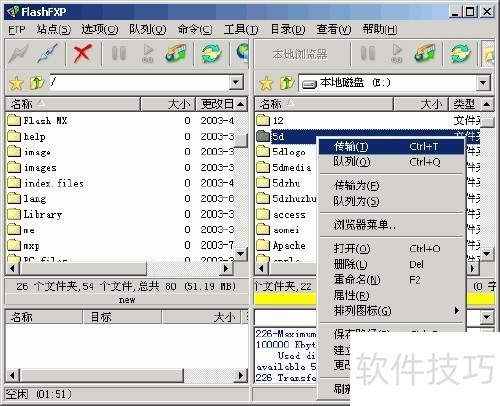500x406 pixels.
Task: Open the 选项(O) menu
Action: [100, 29]
